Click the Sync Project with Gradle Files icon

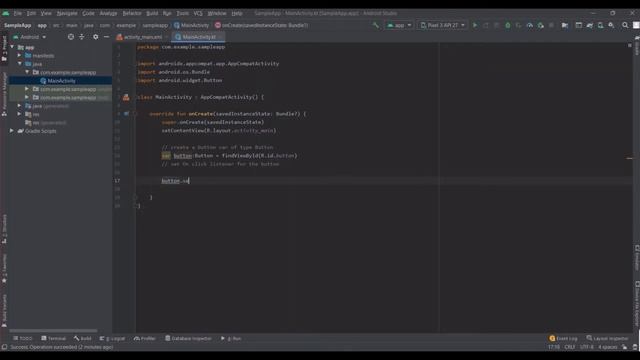click(x=590, y=25)
